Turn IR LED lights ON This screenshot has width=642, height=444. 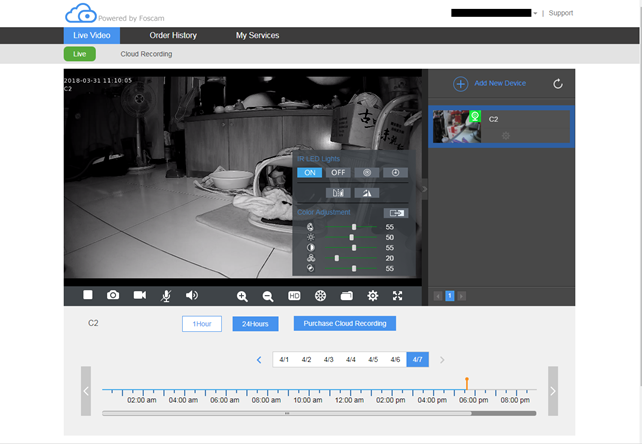[309, 172]
